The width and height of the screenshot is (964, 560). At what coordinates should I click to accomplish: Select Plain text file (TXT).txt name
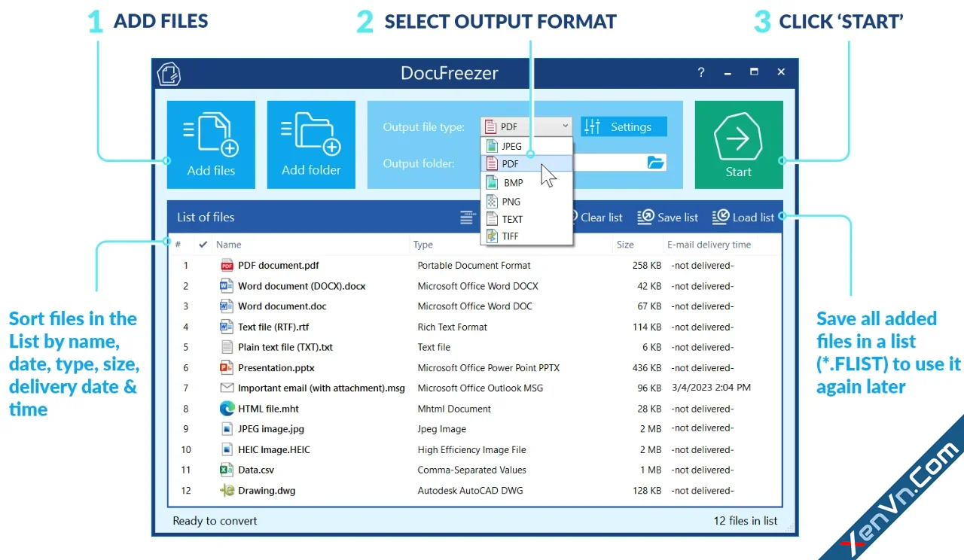click(x=285, y=348)
